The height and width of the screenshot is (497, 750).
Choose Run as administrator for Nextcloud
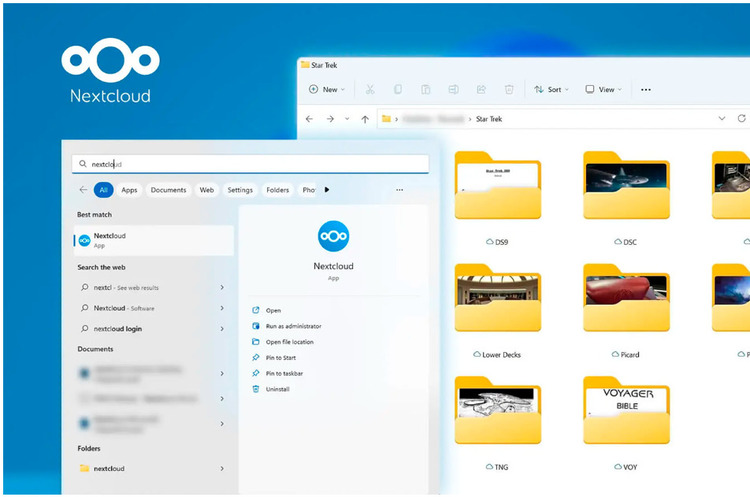coord(292,326)
